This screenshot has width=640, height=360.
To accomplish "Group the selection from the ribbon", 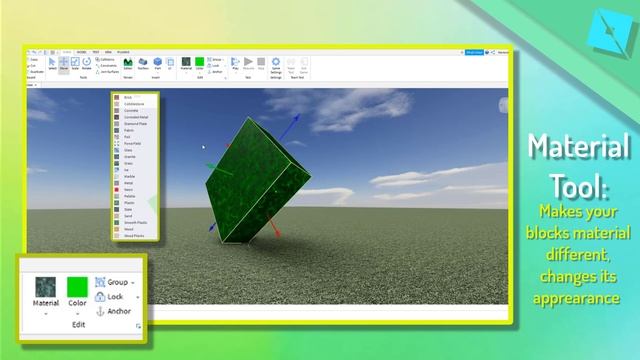I will click(215, 60).
